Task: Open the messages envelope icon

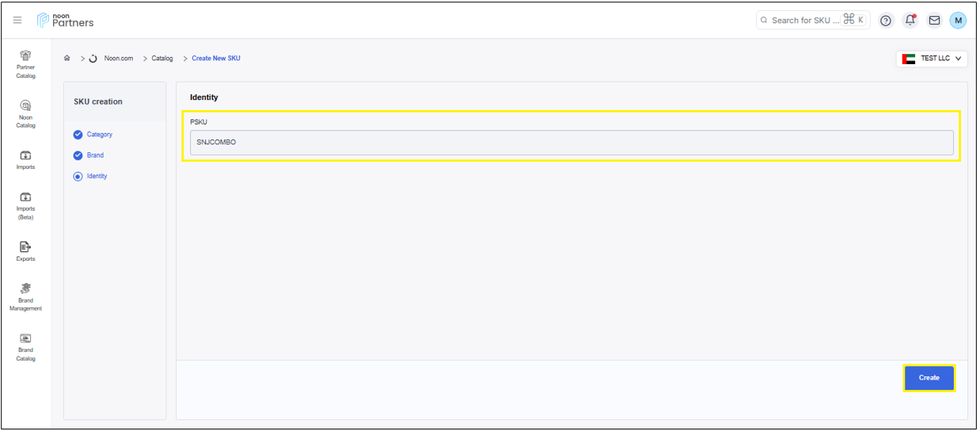Action: pyautogui.click(x=934, y=21)
